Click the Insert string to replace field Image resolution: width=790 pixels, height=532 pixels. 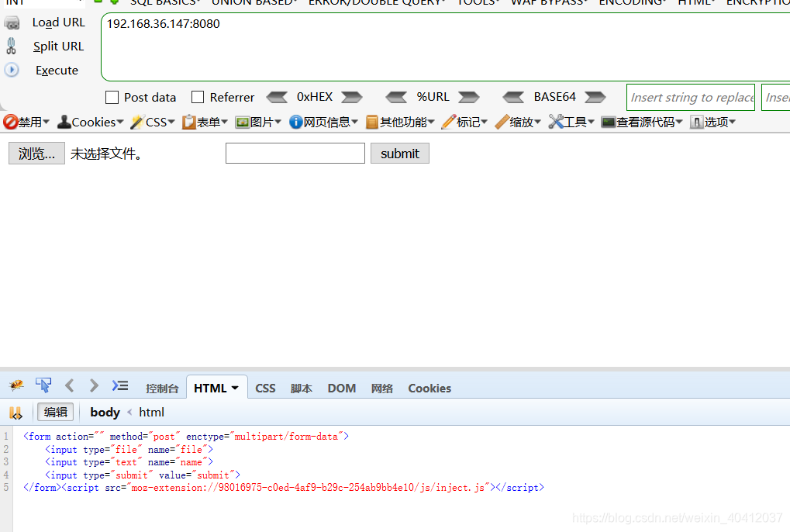click(691, 97)
